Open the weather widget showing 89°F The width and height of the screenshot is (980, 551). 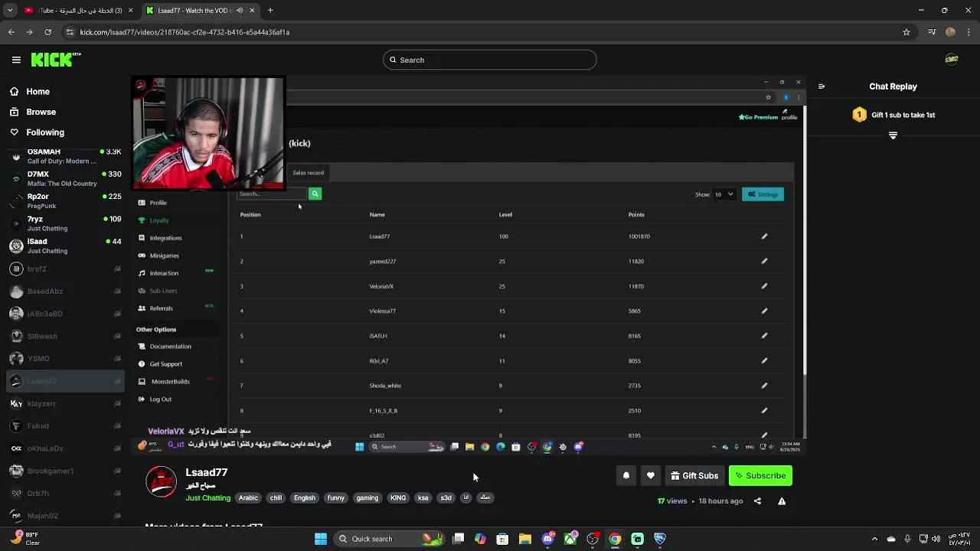(24, 539)
